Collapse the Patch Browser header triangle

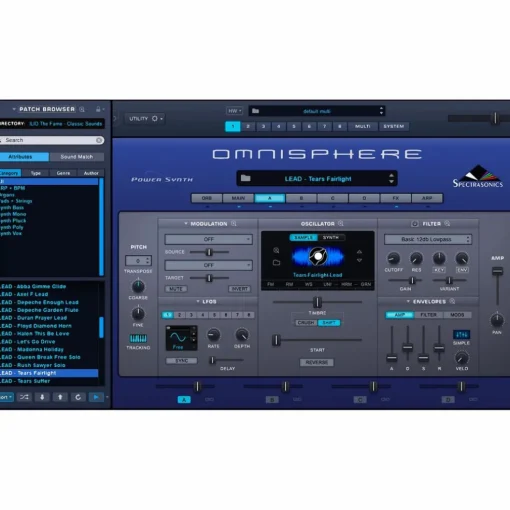14,109
